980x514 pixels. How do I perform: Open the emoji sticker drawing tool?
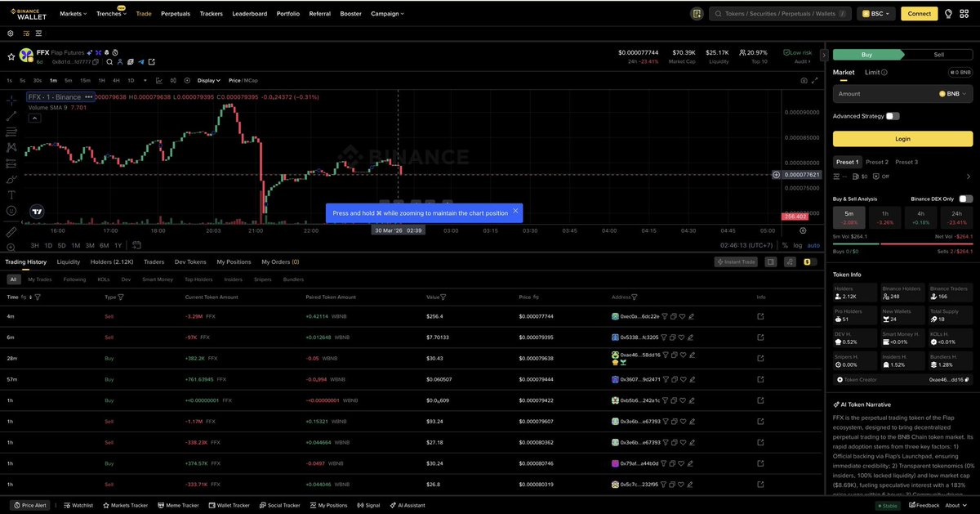[x=11, y=210]
